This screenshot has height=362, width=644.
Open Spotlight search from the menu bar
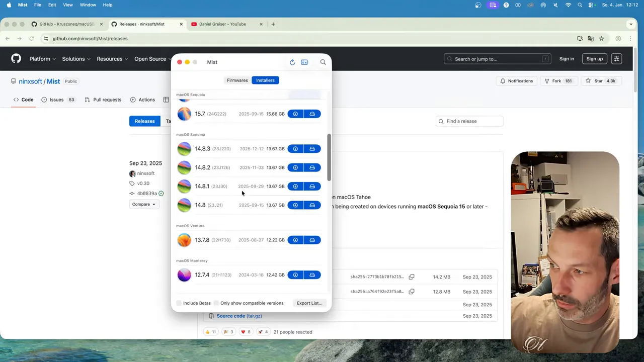point(580,5)
